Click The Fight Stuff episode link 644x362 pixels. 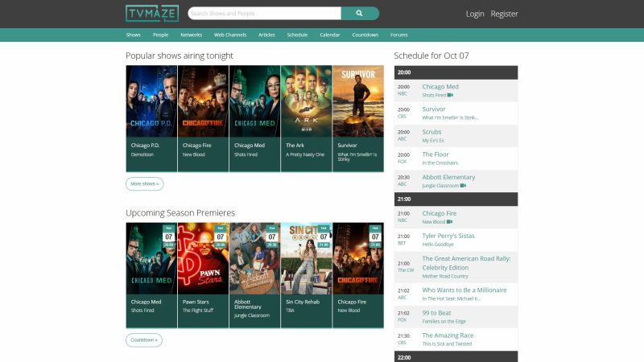tap(198, 311)
